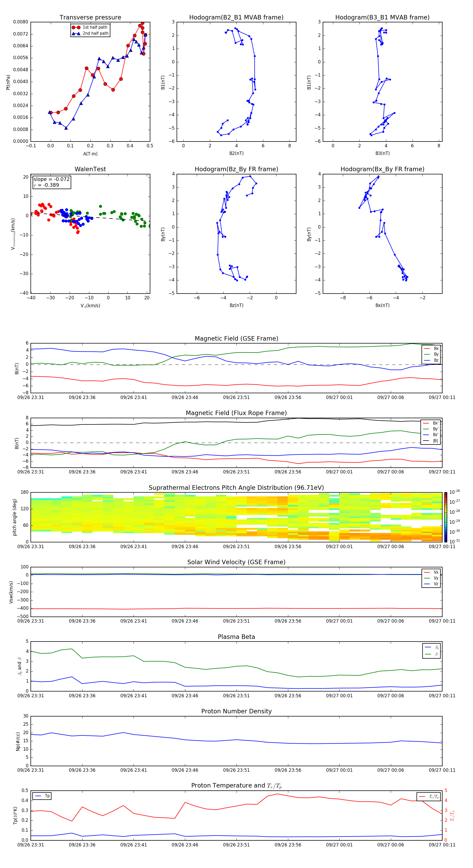Click 'Magnetic Field (Flux Rope Frame)' title

coord(236,413)
